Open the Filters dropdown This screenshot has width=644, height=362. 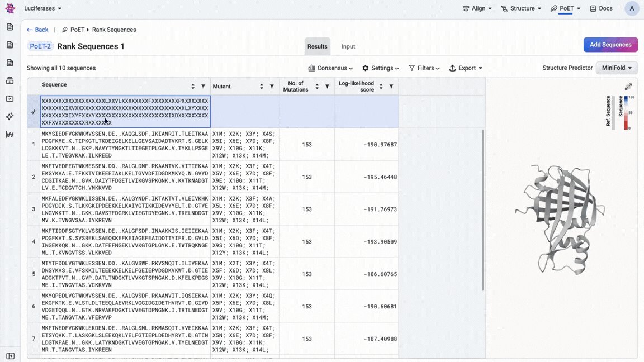pos(424,68)
